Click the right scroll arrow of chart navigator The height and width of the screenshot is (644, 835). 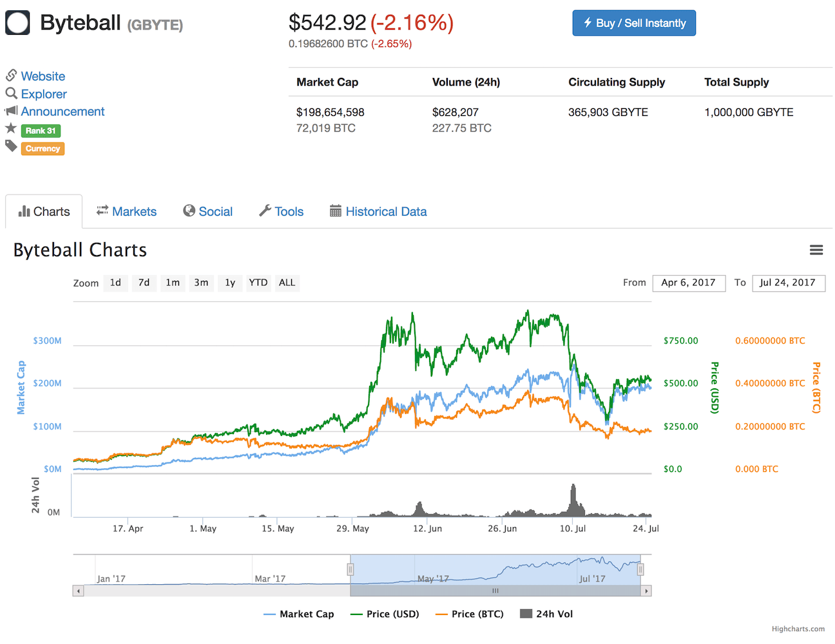tap(646, 591)
